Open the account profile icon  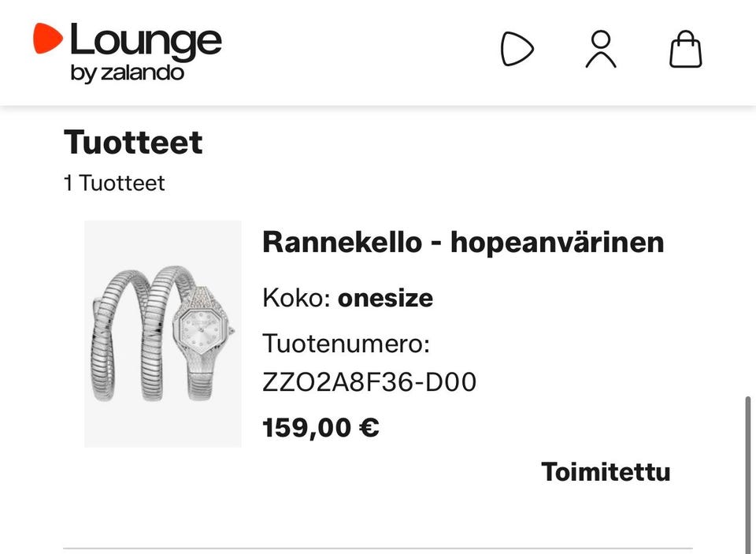pyautogui.click(x=601, y=49)
